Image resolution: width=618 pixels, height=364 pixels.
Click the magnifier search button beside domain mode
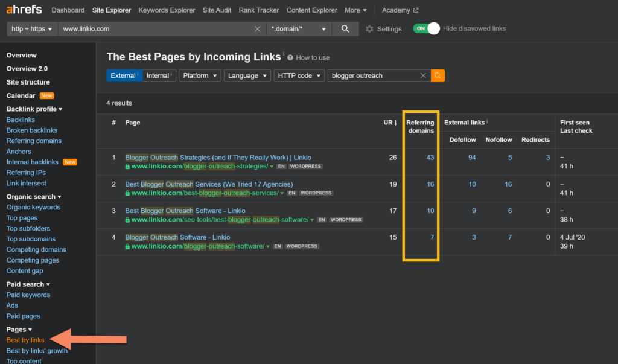tap(345, 29)
